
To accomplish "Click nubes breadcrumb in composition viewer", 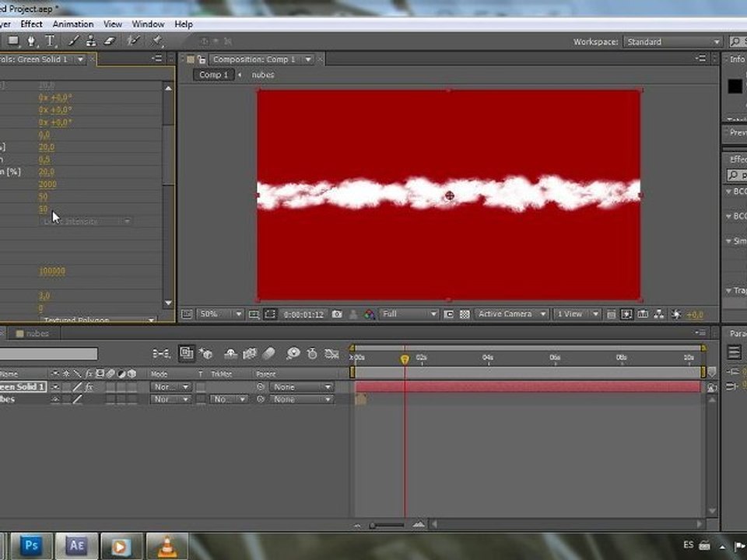I will (x=263, y=75).
